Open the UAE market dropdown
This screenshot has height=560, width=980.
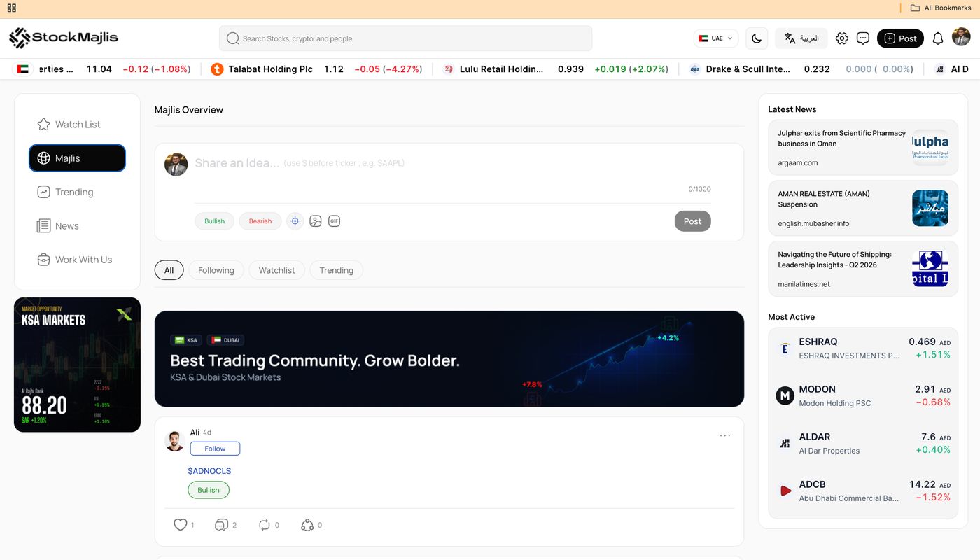[716, 38]
